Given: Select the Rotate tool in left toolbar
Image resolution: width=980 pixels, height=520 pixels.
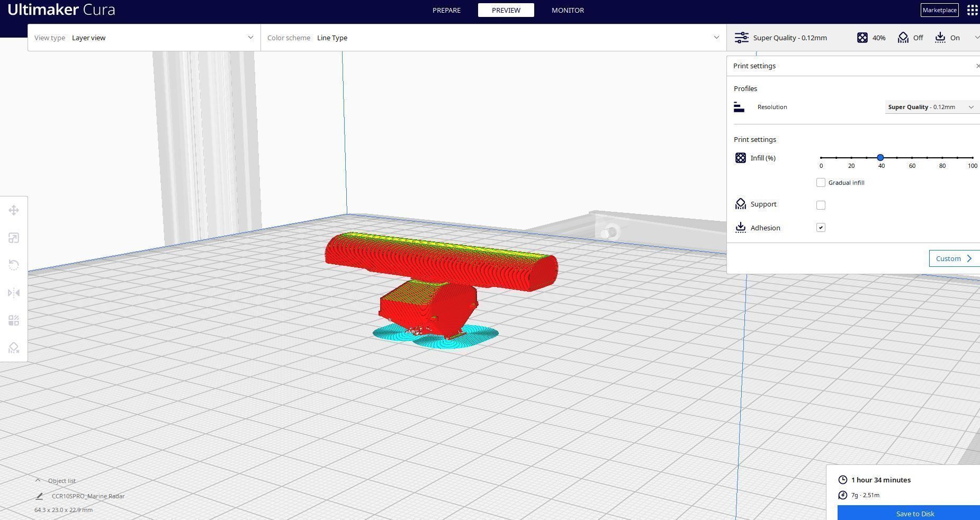Looking at the screenshot, I should tap(14, 265).
